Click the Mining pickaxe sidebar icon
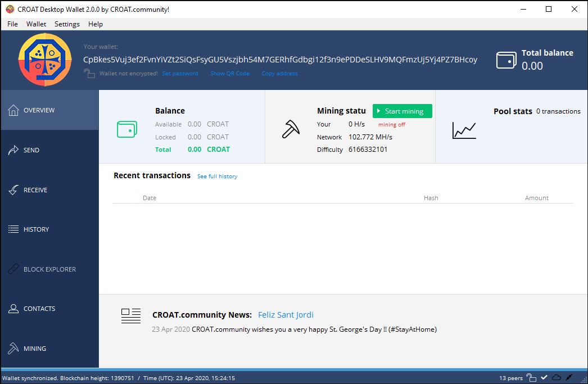Image resolution: width=588 pixels, height=384 pixels. click(13, 349)
